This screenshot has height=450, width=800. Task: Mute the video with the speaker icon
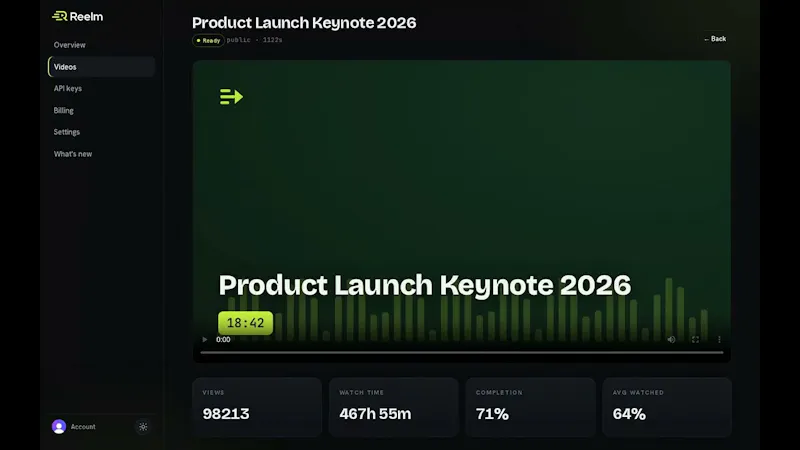click(671, 339)
